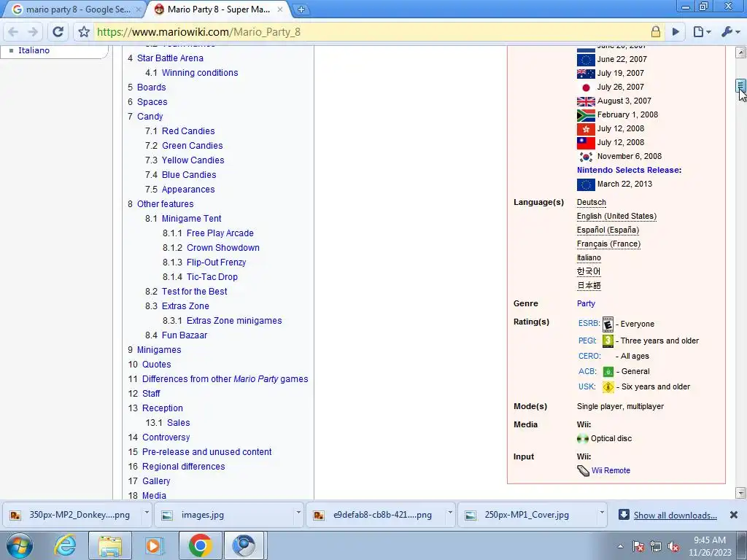747x560 pixels.
Task: Jump to the Extras Zone minigames section
Action: click(x=234, y=321)
